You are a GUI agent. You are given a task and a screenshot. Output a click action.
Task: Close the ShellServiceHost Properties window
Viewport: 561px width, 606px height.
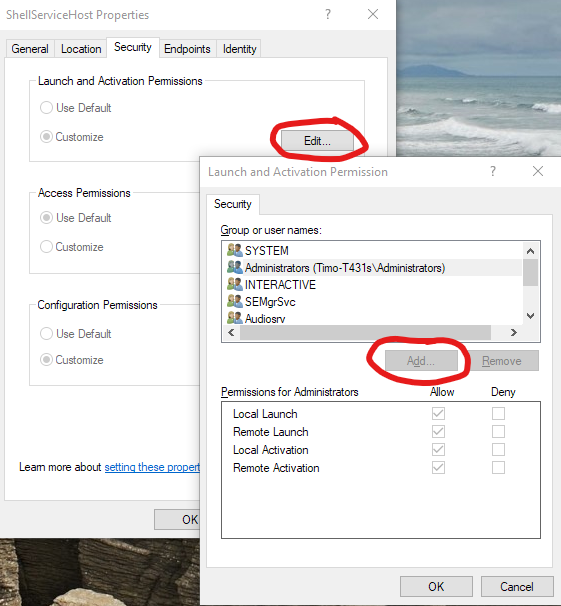[373, 14]
